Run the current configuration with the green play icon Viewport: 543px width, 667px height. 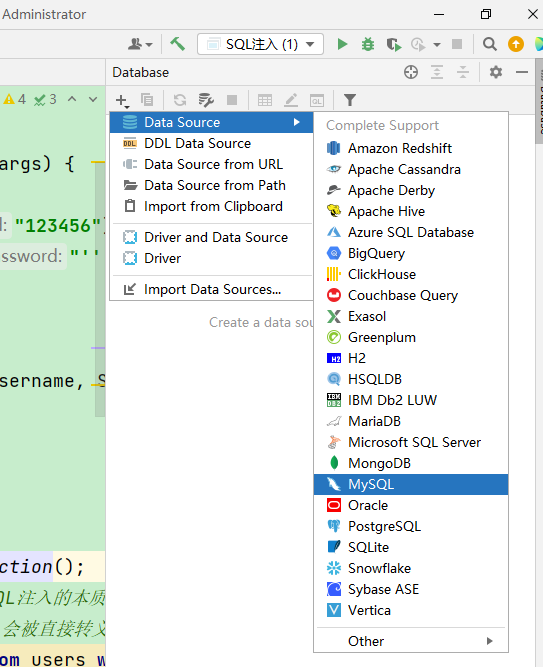pyautogui.click(x=342, y=44)
